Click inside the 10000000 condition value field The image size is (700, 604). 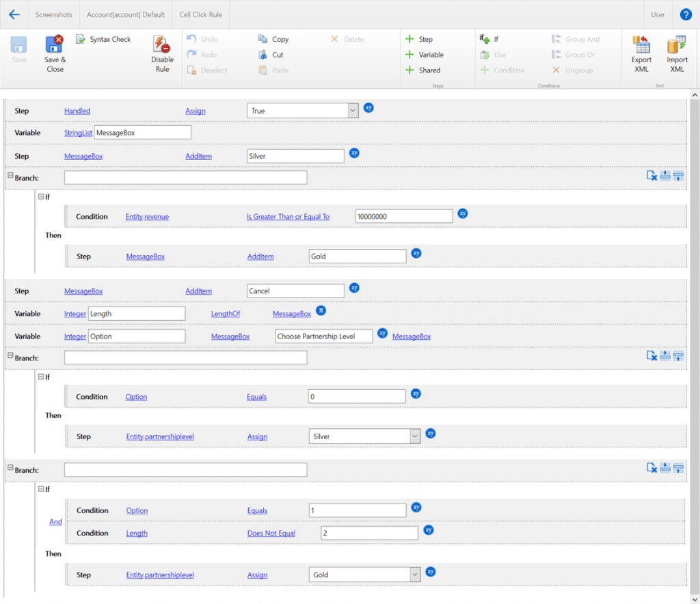[x=403, y=216]
